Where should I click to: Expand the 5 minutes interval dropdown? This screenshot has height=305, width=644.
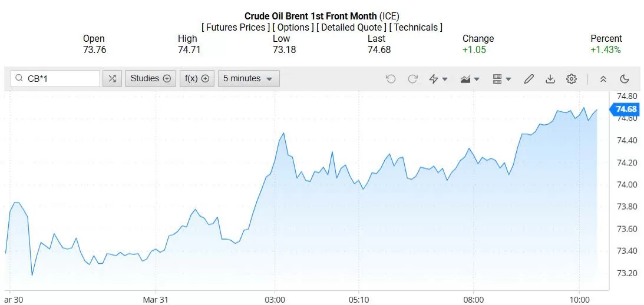(248, 78)
